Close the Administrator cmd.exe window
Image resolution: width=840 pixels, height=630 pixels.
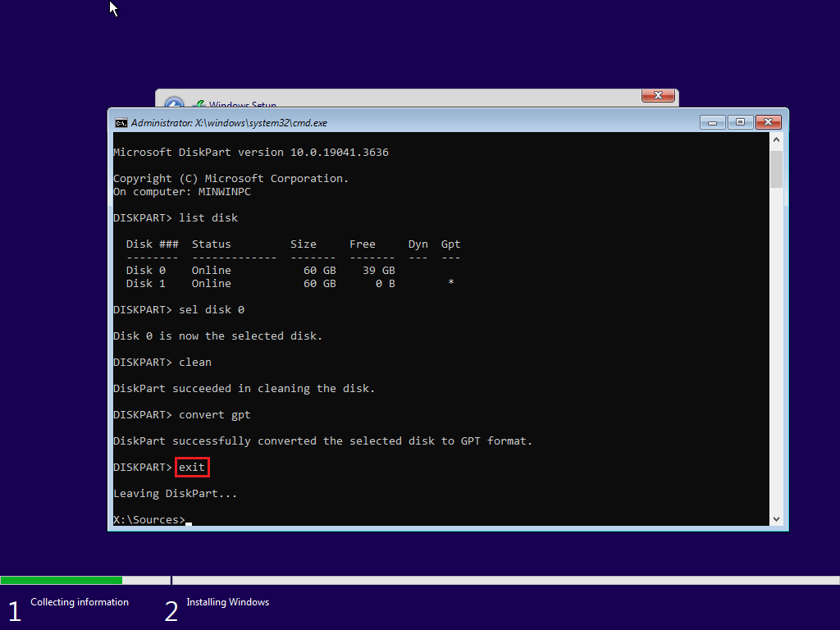tap(768, 123)
